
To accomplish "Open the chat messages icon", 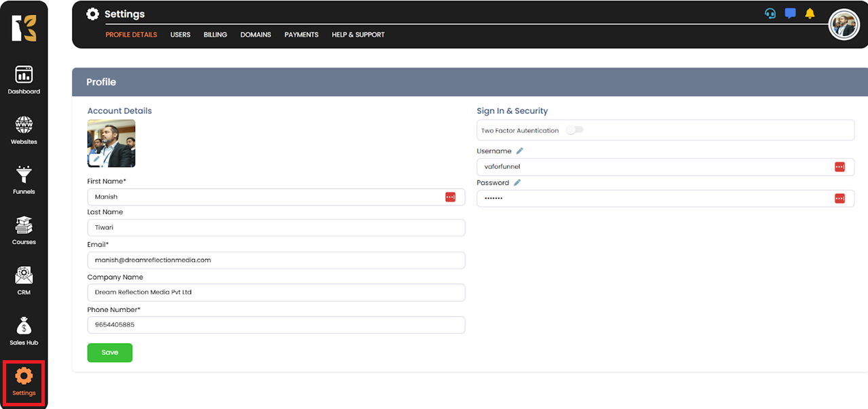I will point(790,14).
